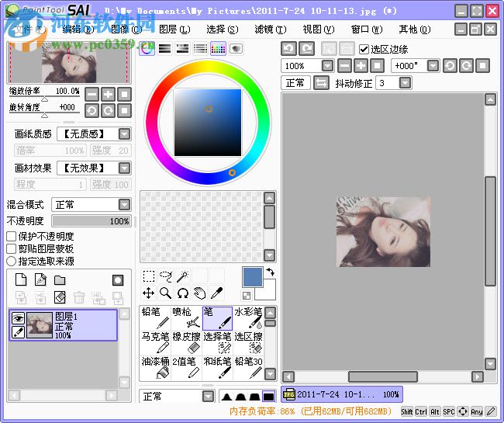Select the eyedropper color picker tool
Screen dimensions: 504x423
(x=217, y=293)
